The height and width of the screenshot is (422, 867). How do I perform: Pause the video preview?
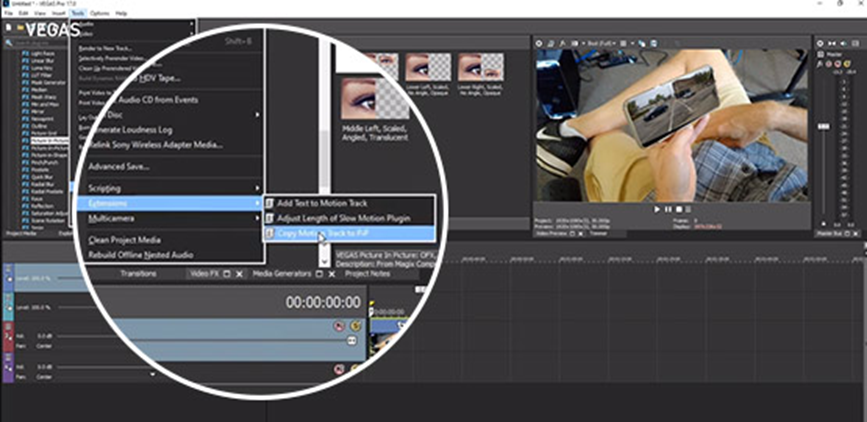tap(668, 210)
